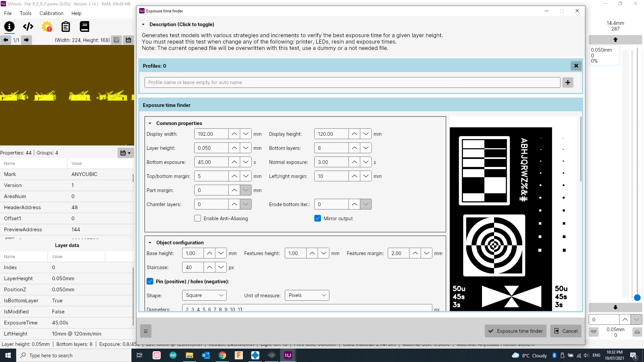
Task: Open the Information panel icon
Action: [x=9, y=26]
